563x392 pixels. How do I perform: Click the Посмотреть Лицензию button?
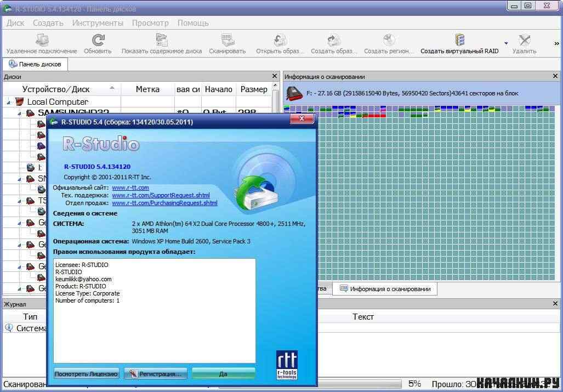[x=86, y=374]
